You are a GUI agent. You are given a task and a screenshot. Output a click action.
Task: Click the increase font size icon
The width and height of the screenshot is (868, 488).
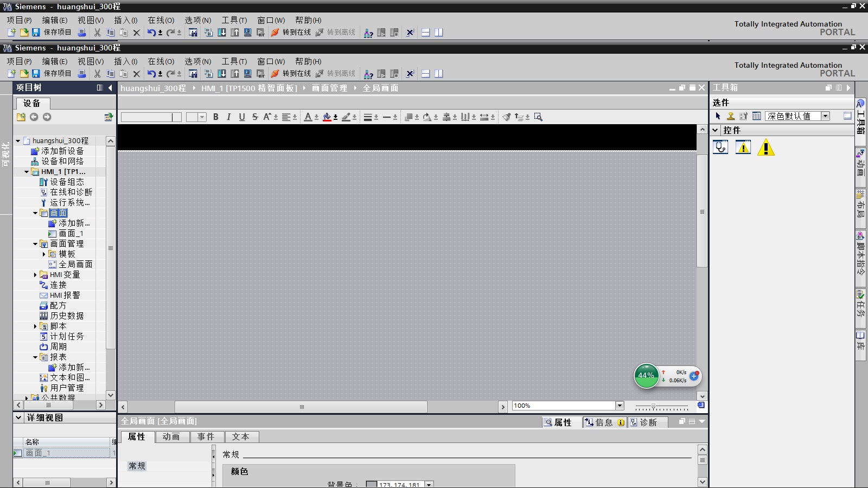(267, 117)
